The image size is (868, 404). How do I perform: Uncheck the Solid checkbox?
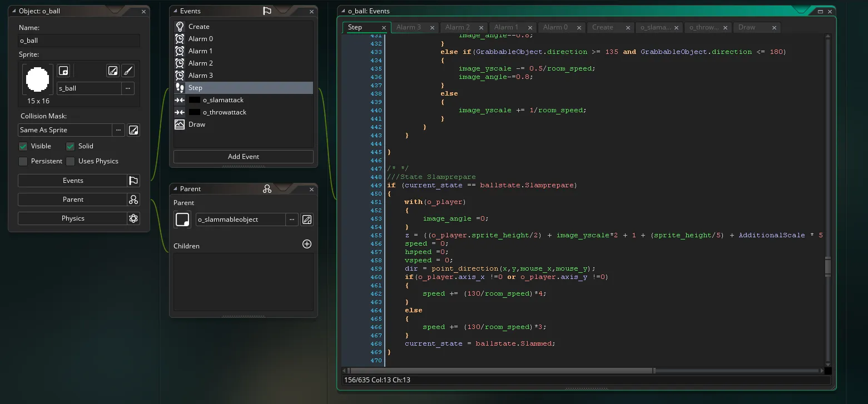coord(70,146)
